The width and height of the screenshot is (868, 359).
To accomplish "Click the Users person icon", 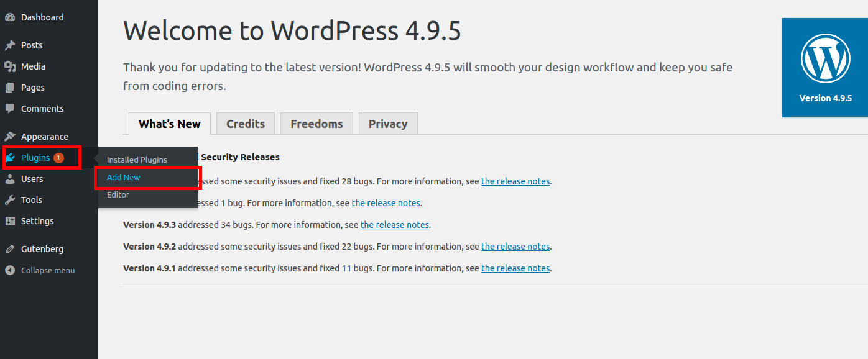I will (x=10, y=179).
